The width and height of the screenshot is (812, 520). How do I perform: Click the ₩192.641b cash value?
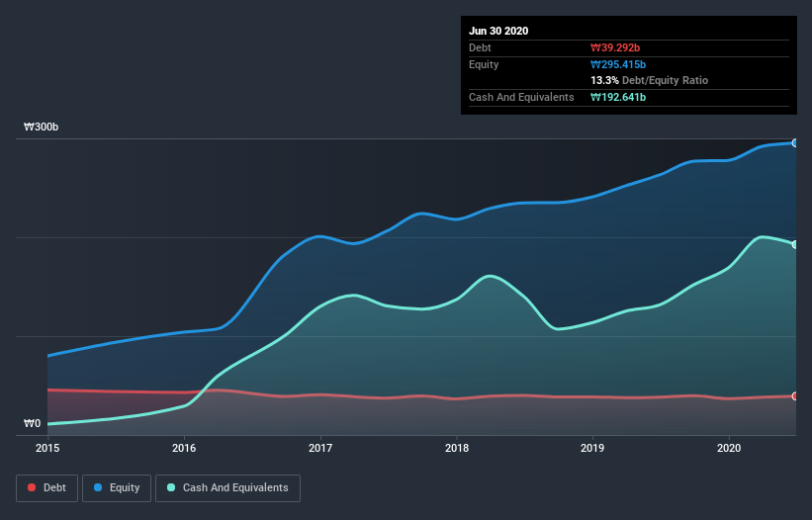(618, 97)
